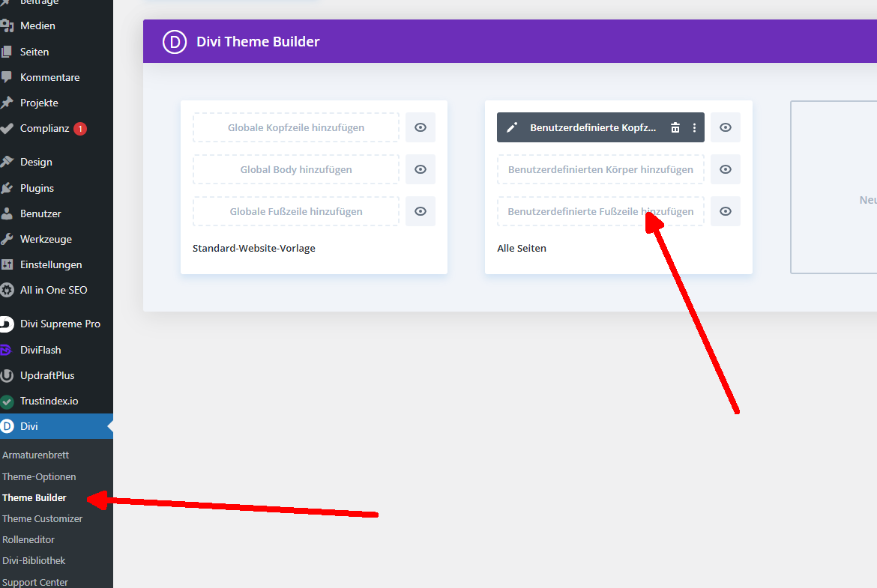Screen dimensions: 877x588
Task: Click the Kommentare speech bubble icon
Action: 7,77
